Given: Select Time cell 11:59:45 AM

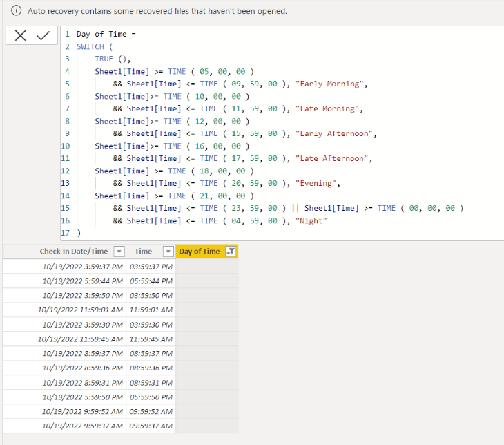Looking at the screenshot, I should [151, 339].
